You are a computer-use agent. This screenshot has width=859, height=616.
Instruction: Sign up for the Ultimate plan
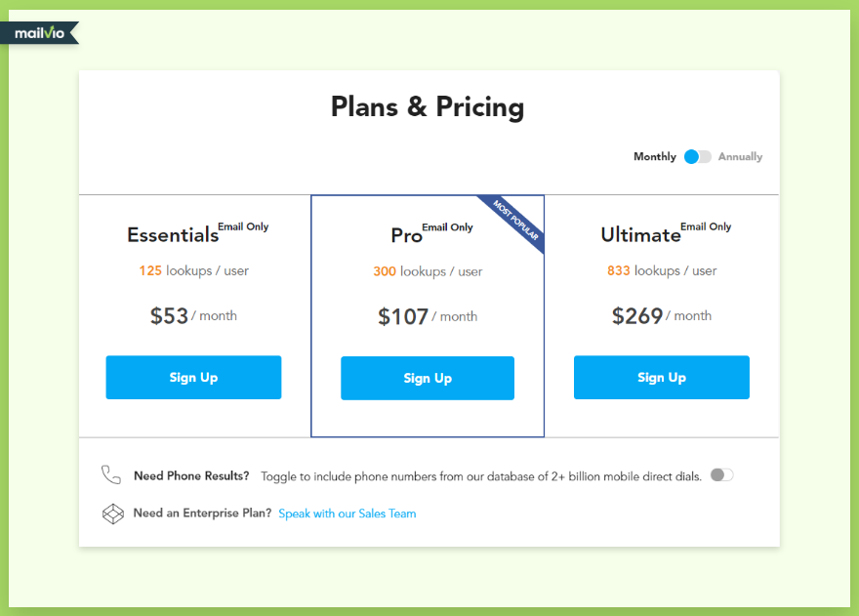662,378
